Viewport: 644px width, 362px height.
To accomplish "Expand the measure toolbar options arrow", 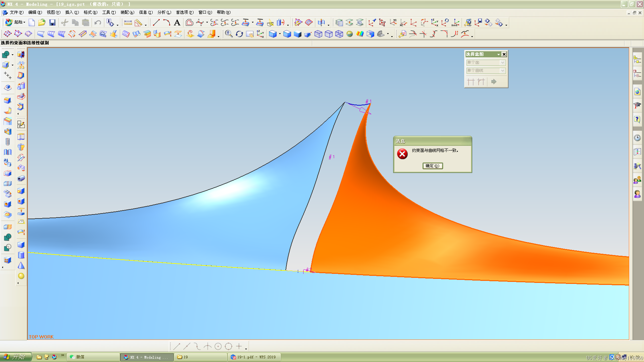I will pos(146,24).
